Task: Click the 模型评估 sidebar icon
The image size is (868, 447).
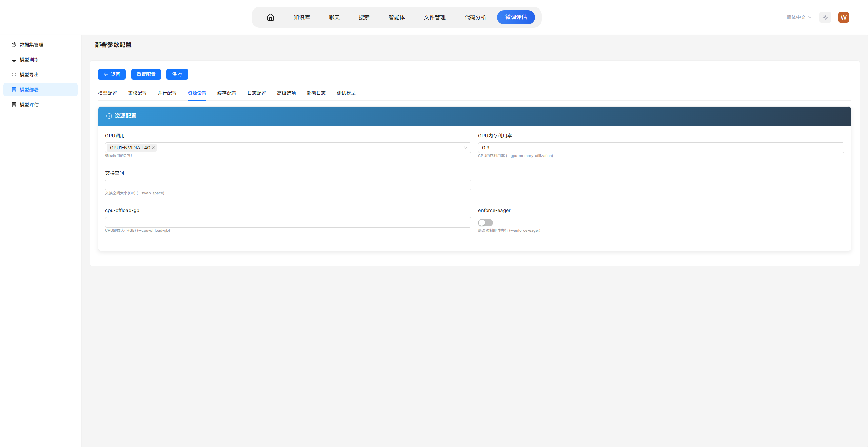Action: pyautogui.click(x=14, y=105)
